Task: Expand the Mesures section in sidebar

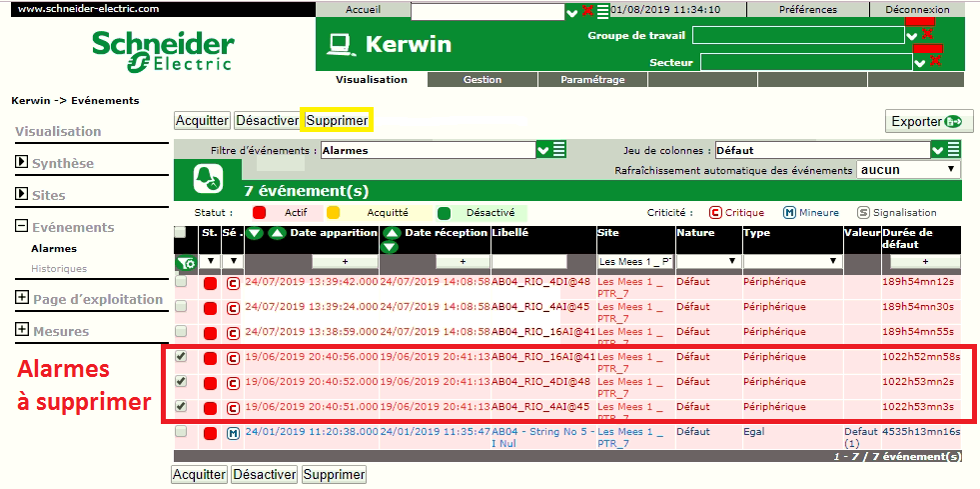Action: point(22,331)
